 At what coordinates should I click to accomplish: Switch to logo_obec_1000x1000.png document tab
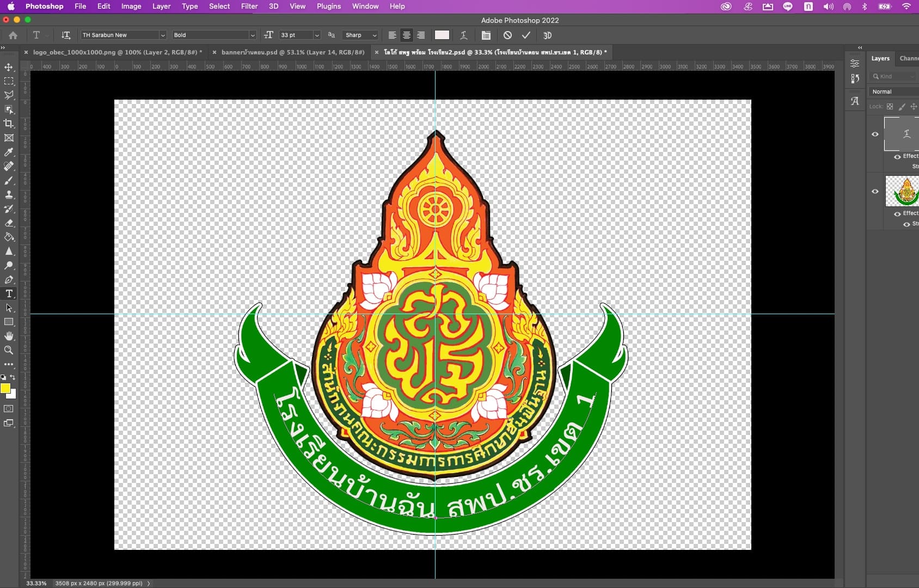pos(117,52)
